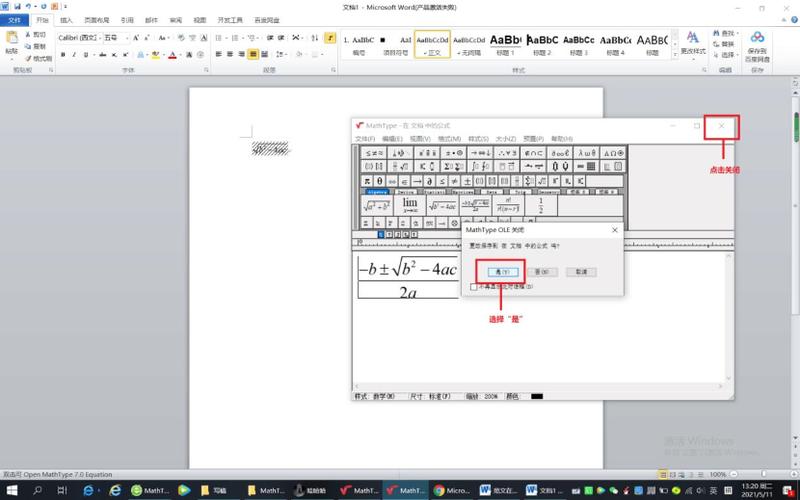The width and height of the screenshot is (800, 500).
Task: Check the "don't show again" box in MathType OLE dialog
Action: pos(474,287)
